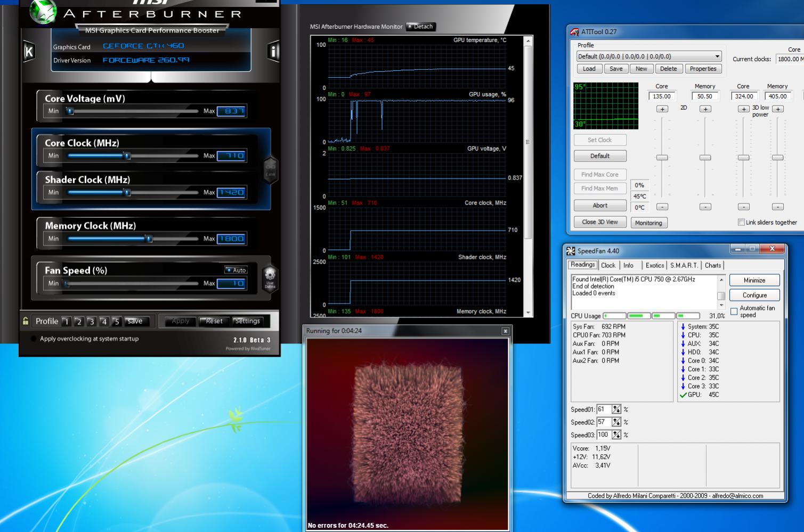Click the profile lock icon
Screen dimensions: 804x532
[x=26, y=321]
